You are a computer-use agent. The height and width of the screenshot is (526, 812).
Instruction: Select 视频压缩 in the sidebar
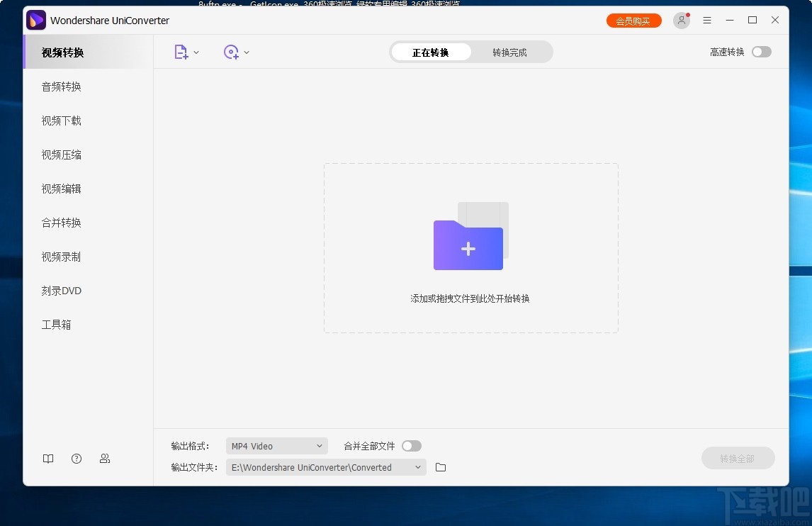tap(61, 155)
